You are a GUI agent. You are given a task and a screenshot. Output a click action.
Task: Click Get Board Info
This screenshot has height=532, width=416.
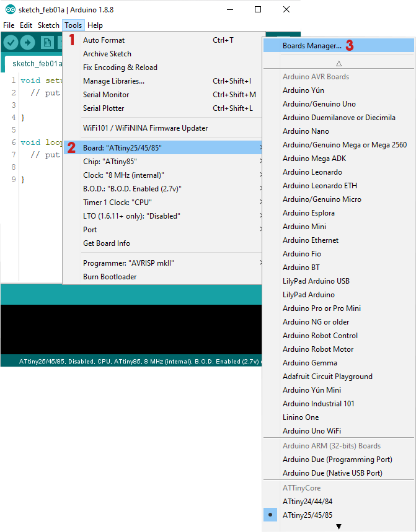(162, 243)
